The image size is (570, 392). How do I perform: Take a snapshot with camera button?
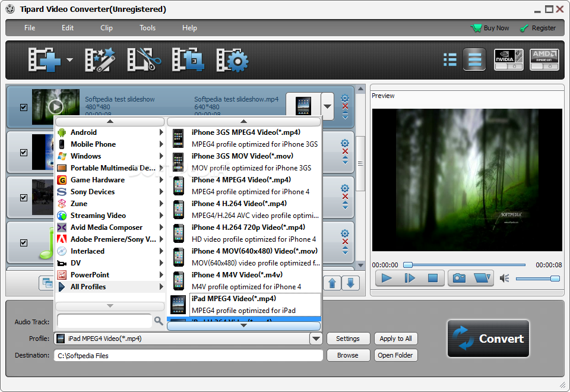[459, 278]
